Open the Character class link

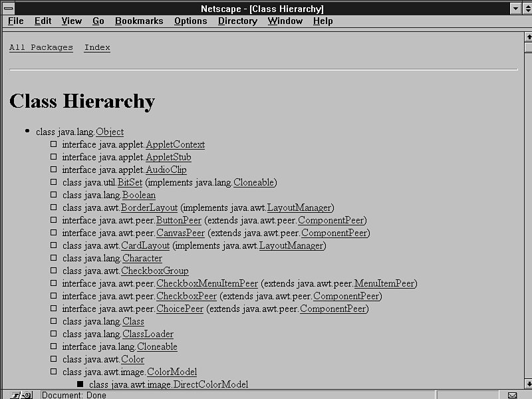pos(142,259)
